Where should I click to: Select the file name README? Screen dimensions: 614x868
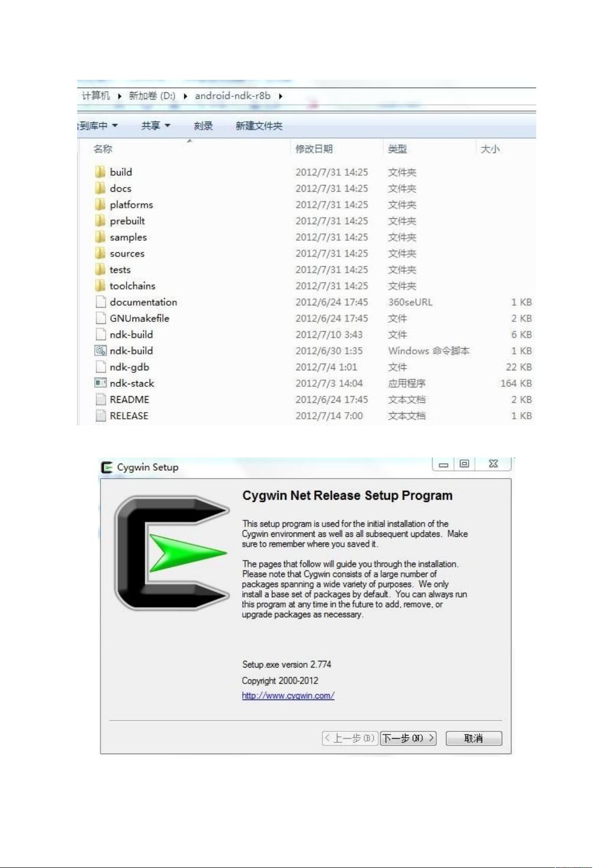click(x=129, y=399)
